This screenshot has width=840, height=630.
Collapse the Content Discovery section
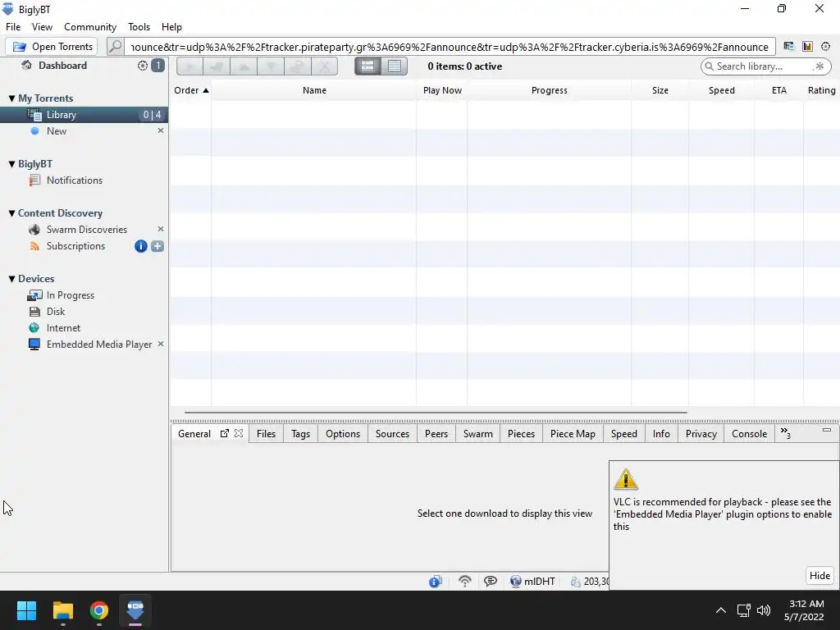tap(11, 213)
